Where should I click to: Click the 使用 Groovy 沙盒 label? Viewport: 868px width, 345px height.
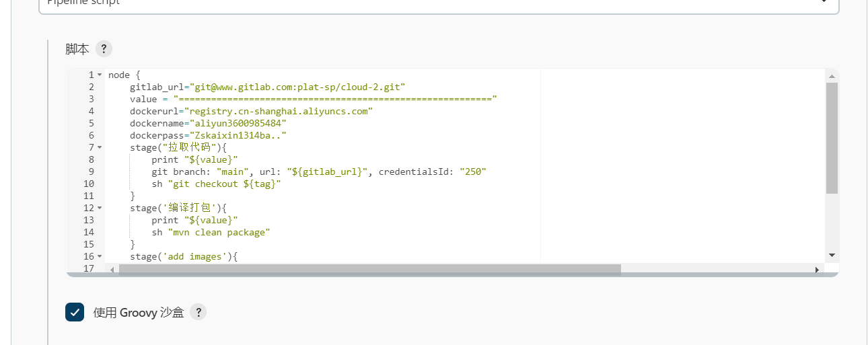[139, 312]
